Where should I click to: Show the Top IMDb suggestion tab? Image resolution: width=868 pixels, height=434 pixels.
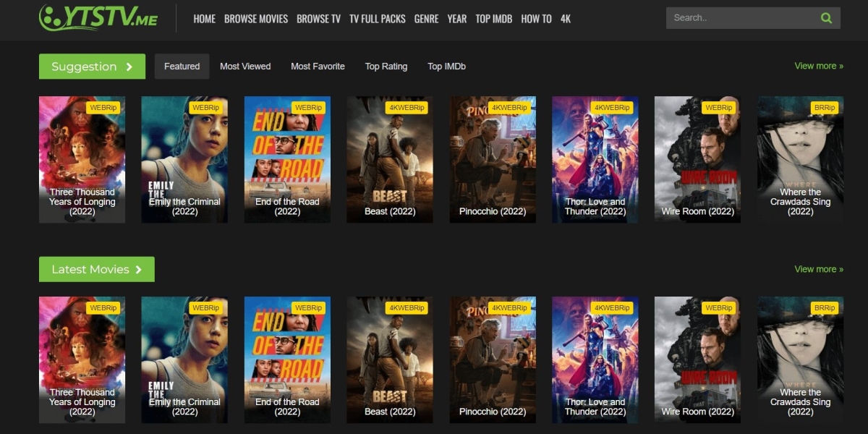pyautogui.click(x=446, y=67)
